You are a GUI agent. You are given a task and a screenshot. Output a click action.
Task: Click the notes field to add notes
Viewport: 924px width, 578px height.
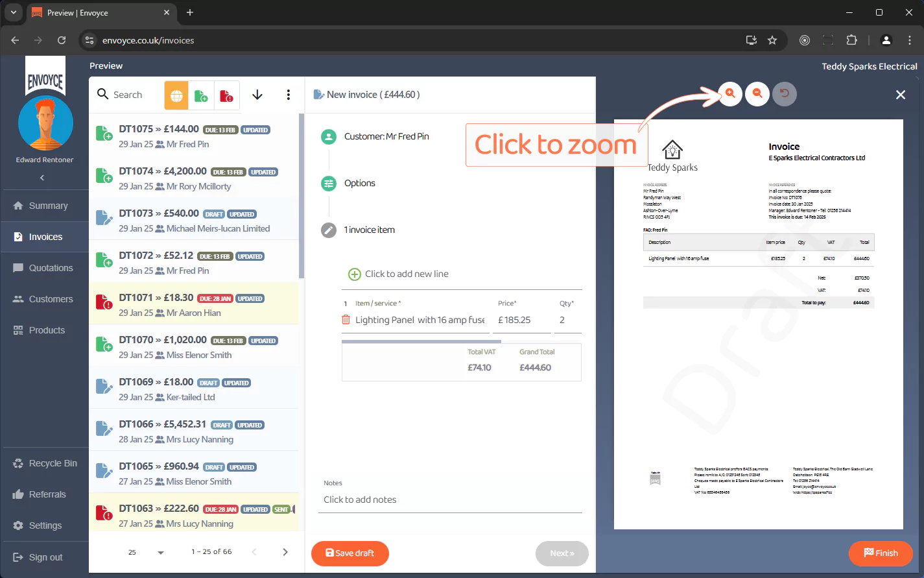(x=450, y=500)
